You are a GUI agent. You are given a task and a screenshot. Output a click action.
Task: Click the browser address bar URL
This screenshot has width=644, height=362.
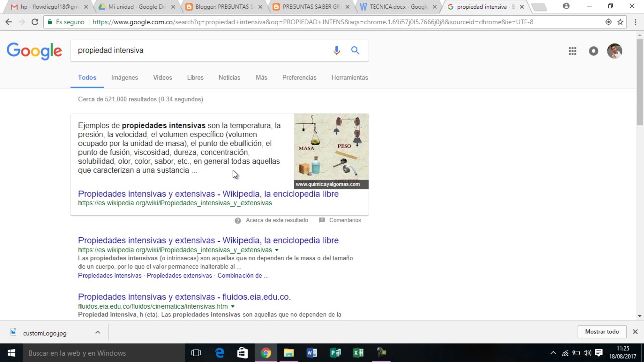[x=313, y=22]
